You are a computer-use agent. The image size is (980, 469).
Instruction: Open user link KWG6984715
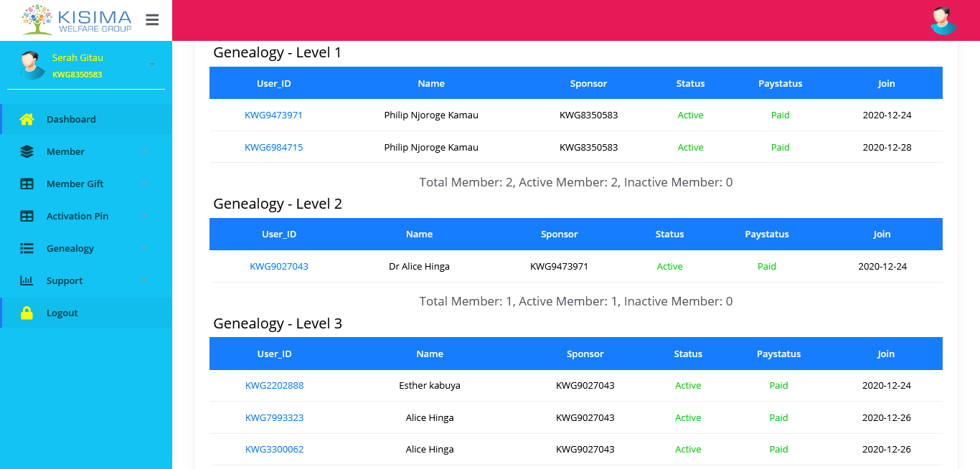(273, 147)
